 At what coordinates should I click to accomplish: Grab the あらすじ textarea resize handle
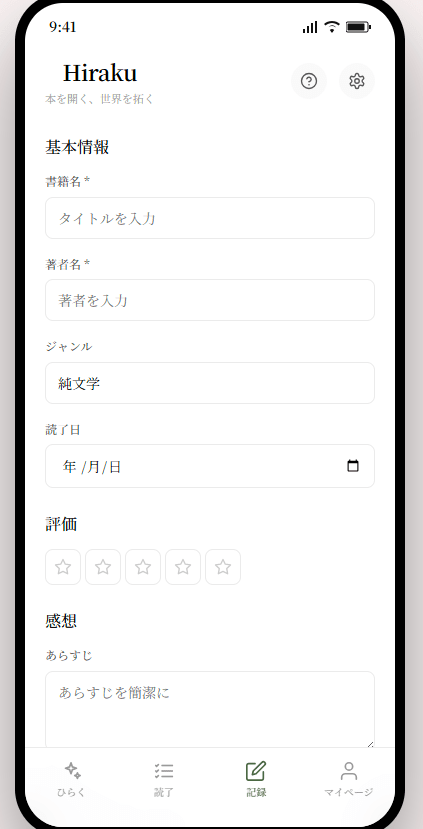click(x=370, y=744)
